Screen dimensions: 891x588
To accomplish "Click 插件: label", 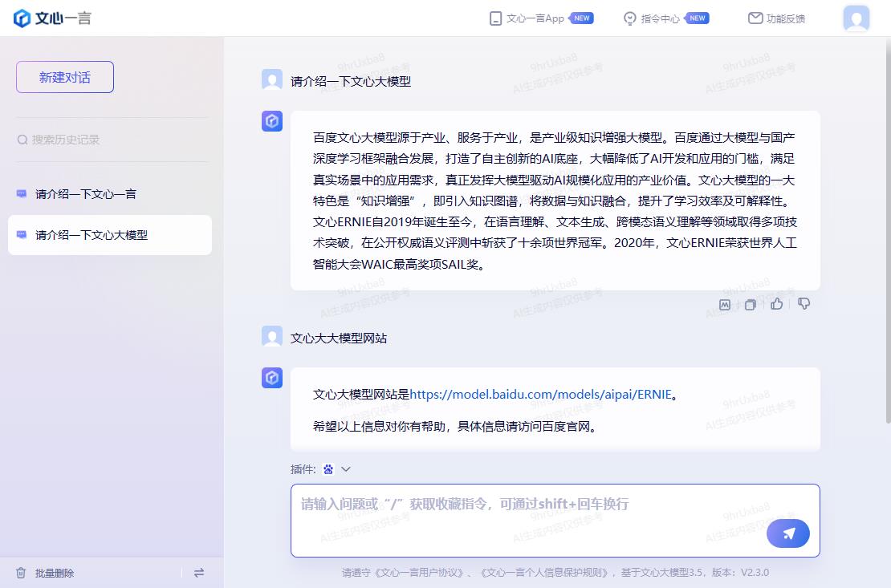I will [x=303, y=469].
